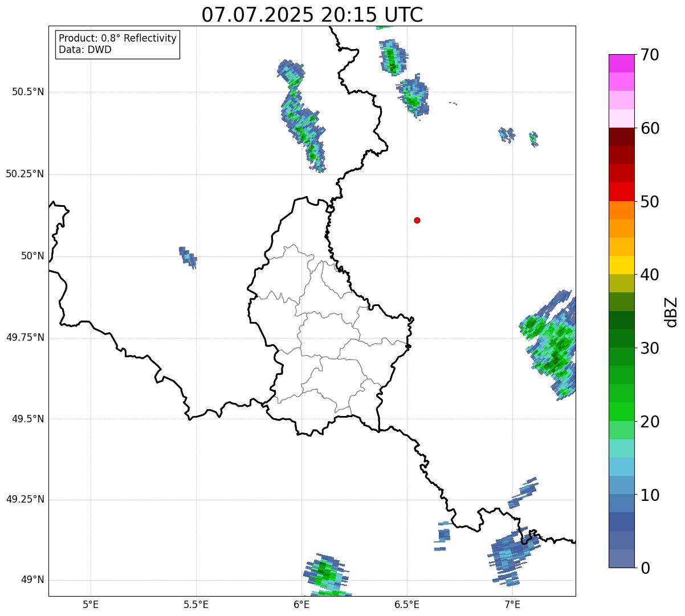Click the dBZ colorbar axis label

tap(671, 312)
